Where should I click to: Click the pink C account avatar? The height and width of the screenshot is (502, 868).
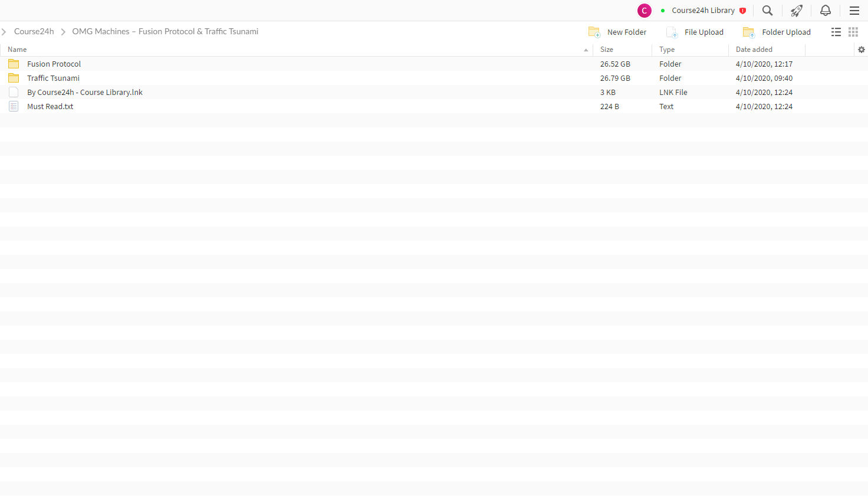[x=645, y=11]
